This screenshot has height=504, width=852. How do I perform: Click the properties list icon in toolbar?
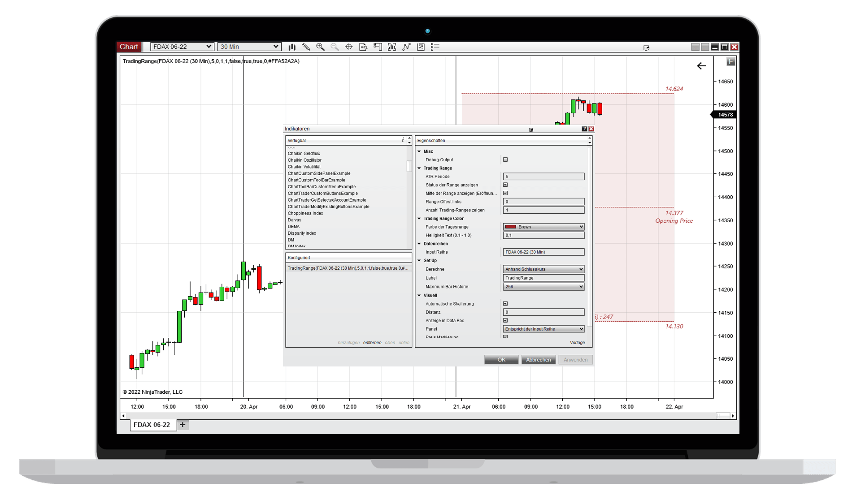[x=435, y=47]
